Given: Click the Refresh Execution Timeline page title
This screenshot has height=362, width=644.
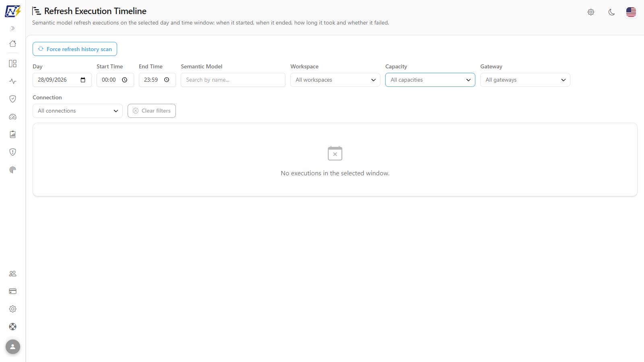Looking at the screenshot, I should pyautogui.click(x=95, y=11).
